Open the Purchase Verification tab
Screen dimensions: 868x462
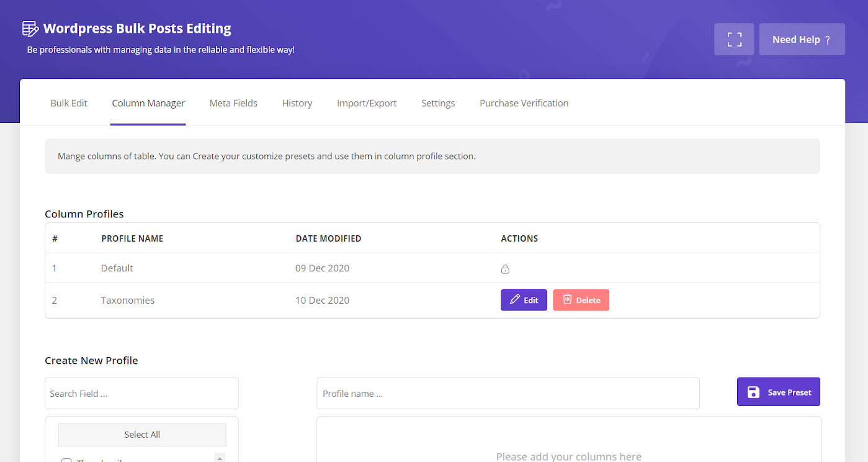tap(524, 103)
